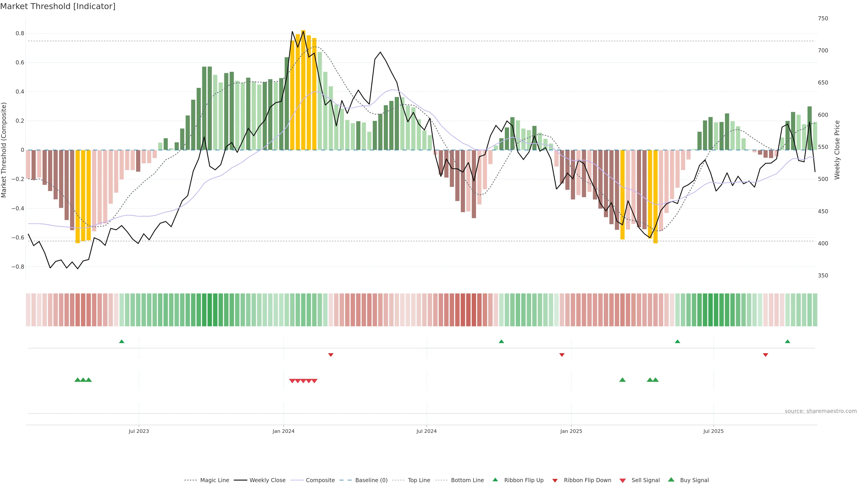Toggle the Magic Line legend entry
Viewport: 868px width, 488px height.
(214, 480)
